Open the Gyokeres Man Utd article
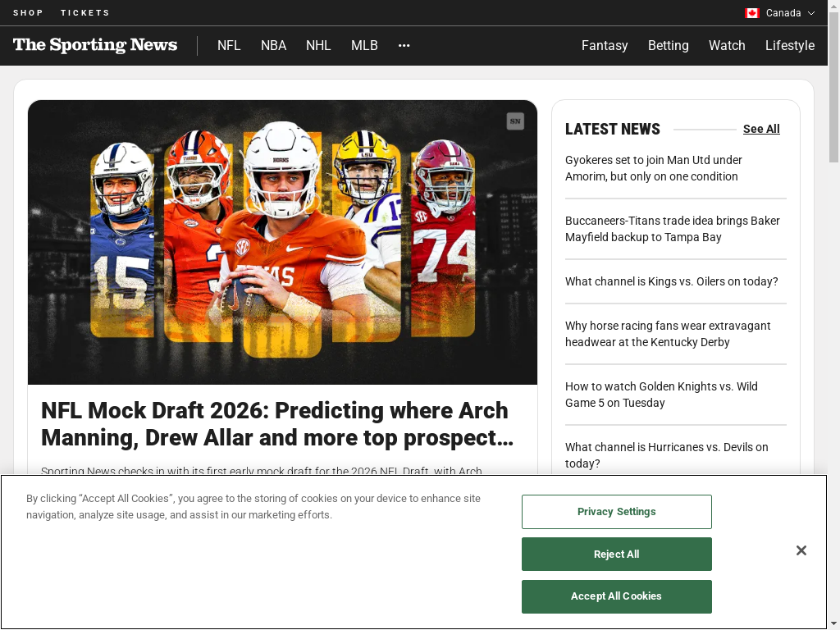The height and width of the screenshot is (630, 840). (x=653, y=168)
